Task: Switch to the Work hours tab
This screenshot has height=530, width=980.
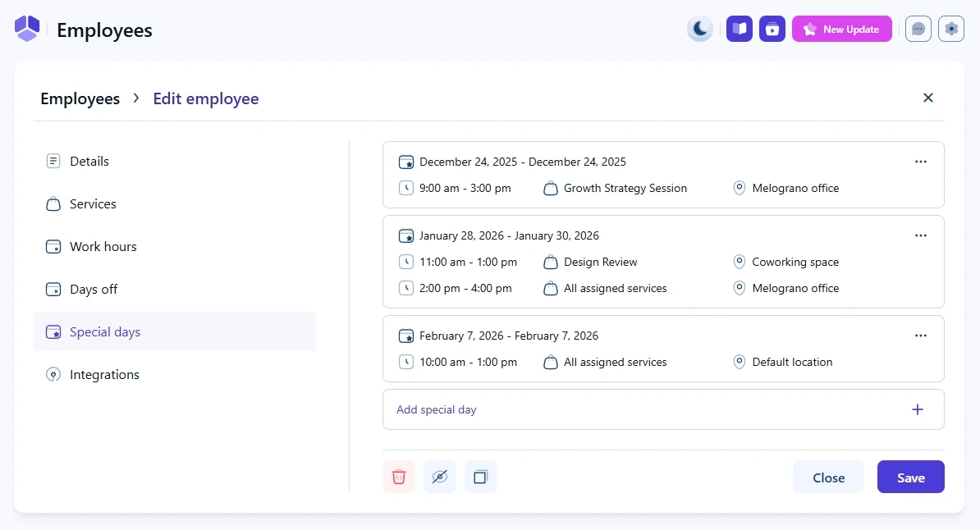Action: [x=103, y=247]
